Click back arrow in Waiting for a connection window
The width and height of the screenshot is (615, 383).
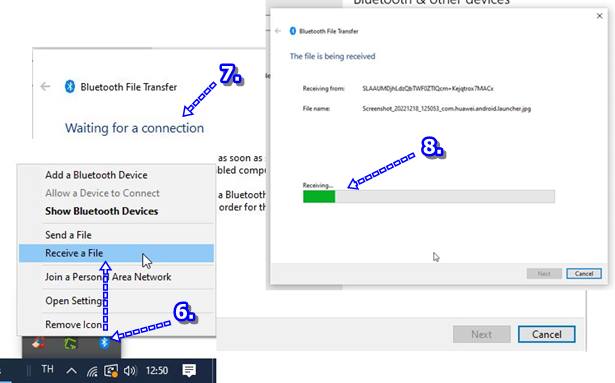(45, 86)
